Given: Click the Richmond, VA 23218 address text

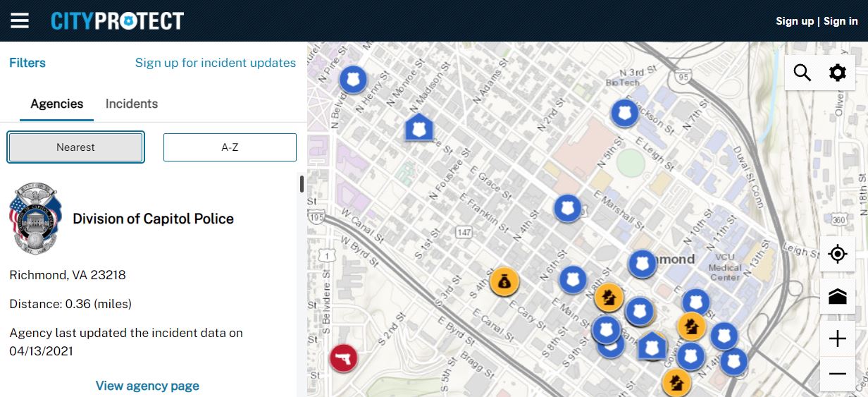Looking at the screenshot, I should 68,275.
